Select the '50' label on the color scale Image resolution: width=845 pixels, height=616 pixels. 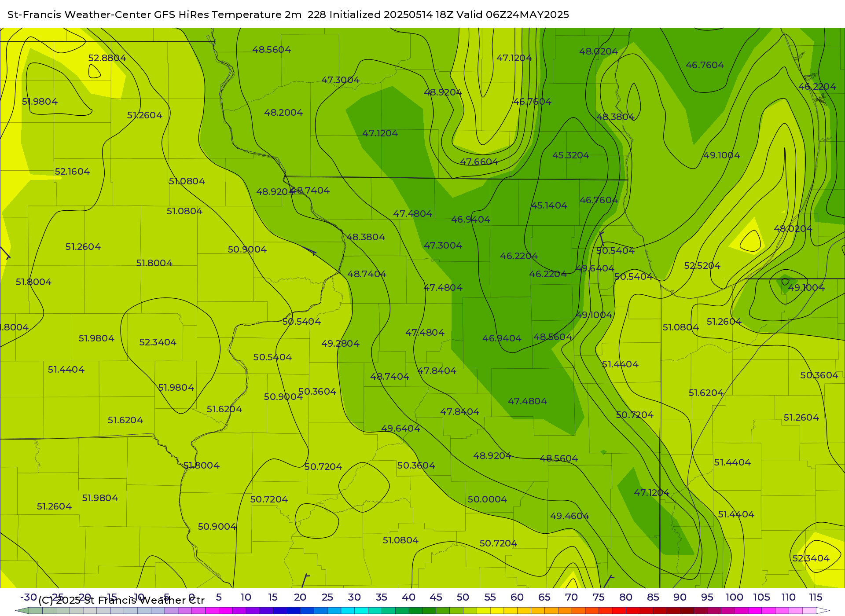[x=463, y=598]
